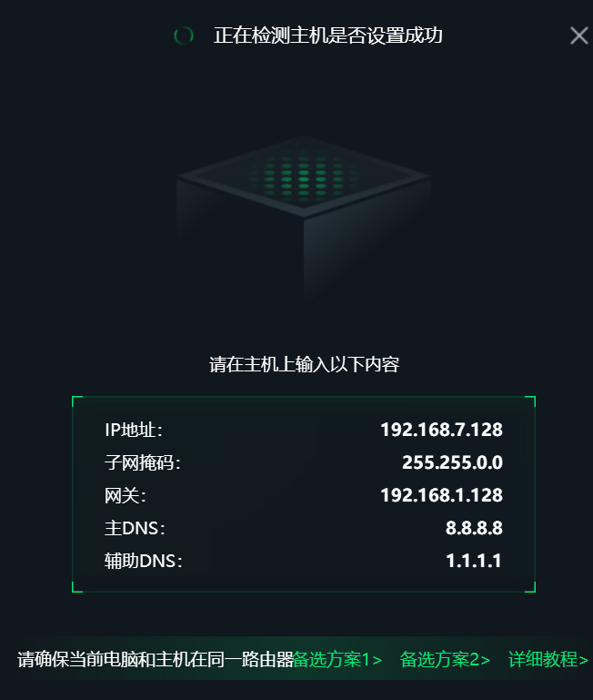Click the 辅助DNS label
Viewport: 593px width, 700px height.
click(144, 561)
